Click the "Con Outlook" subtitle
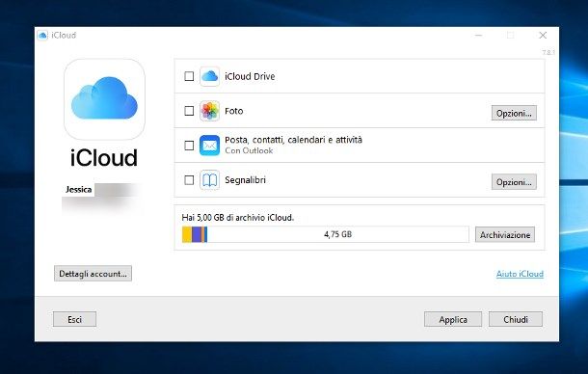This screenshot has height=374, width=588. [249, 150]
